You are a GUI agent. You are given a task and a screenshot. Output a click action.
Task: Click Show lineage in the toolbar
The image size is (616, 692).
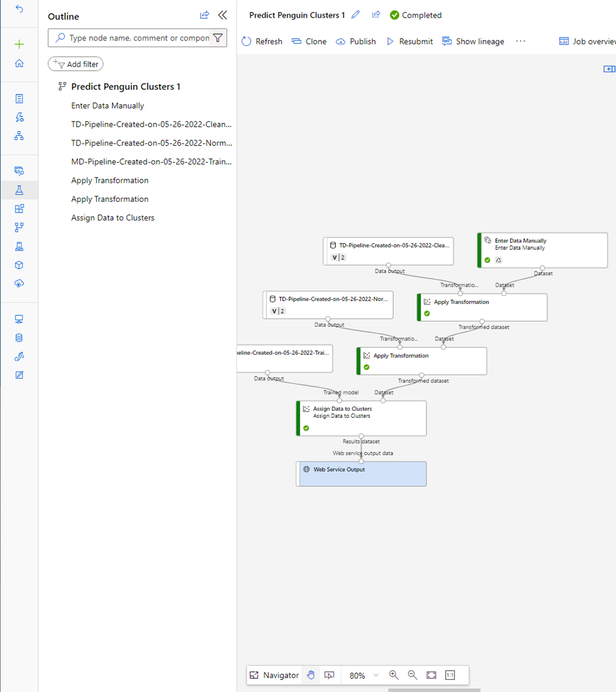pos(473,42)
